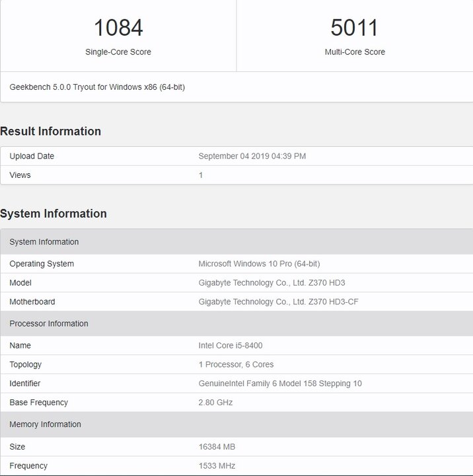Click the Base Frequency label
The width and height of the screenshot is (473, 476).
(x=38, y=403)
